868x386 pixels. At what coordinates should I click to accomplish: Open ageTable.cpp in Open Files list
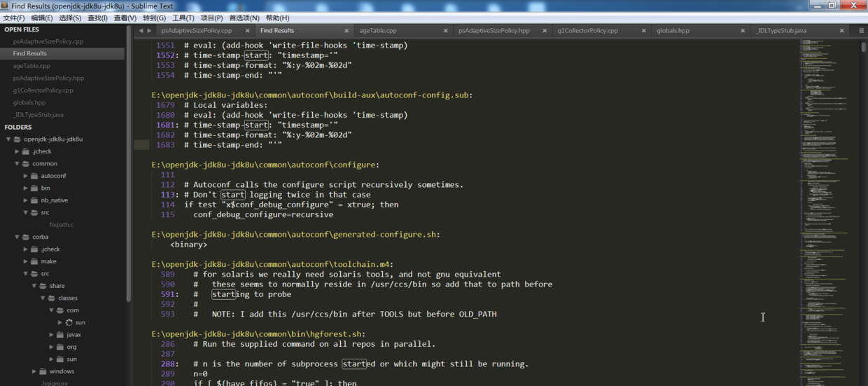point(31,66)
